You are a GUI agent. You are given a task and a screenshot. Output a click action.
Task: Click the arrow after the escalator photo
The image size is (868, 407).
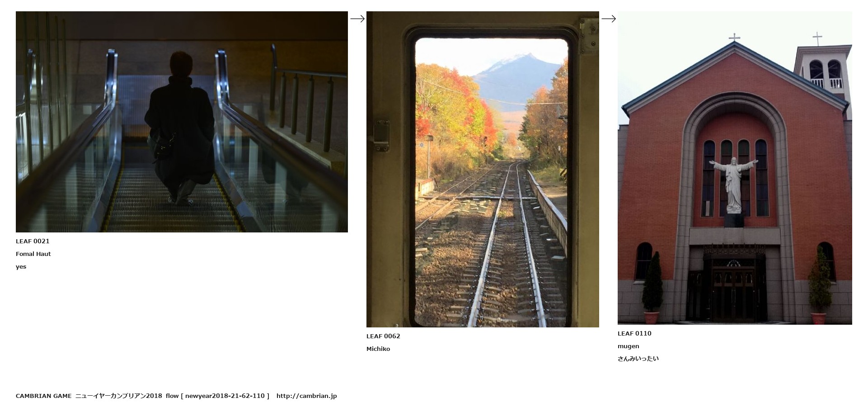[357, 19]
